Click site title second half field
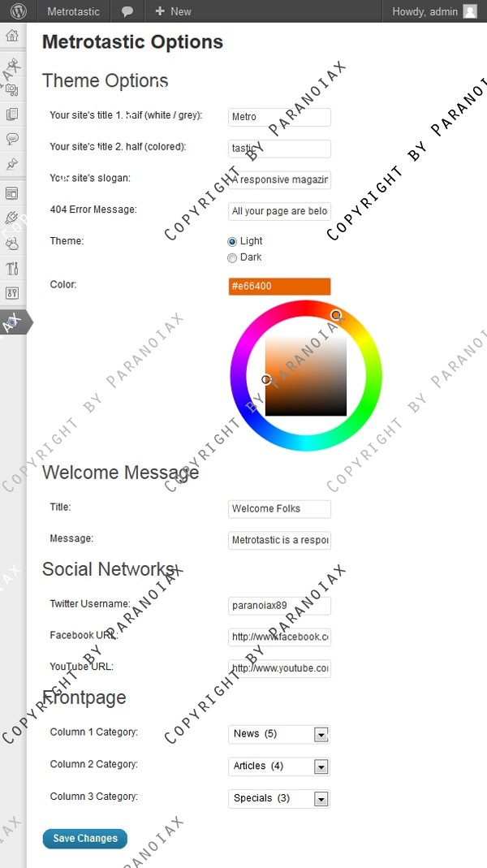The width and height of the screenshot is (487, 868). coord(279,149)
